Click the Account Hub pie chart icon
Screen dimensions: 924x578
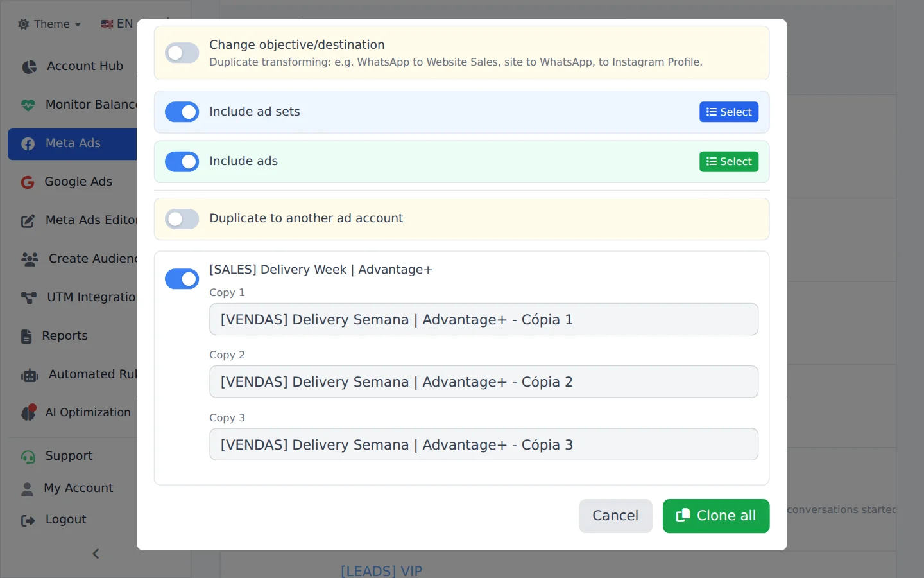(29, 67)
